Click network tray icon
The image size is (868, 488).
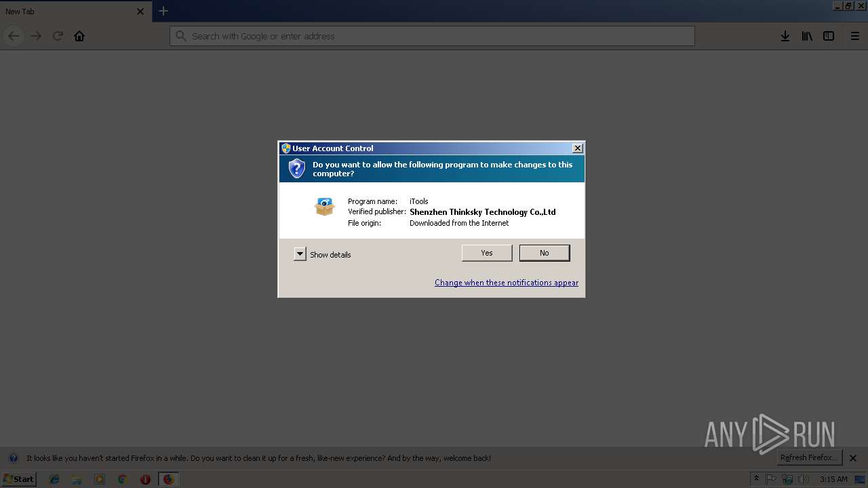click(787, 479)
